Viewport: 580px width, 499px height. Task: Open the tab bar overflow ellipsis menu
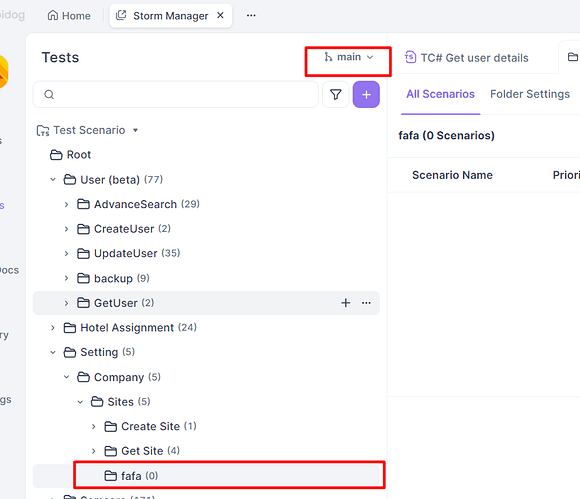tap(251, 16)
